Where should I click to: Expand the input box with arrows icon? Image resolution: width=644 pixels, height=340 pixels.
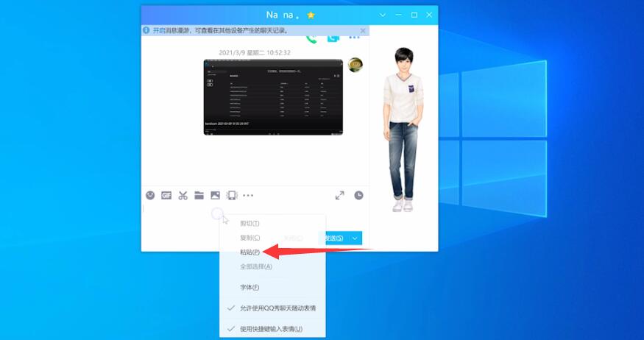[x=339, y=196]
